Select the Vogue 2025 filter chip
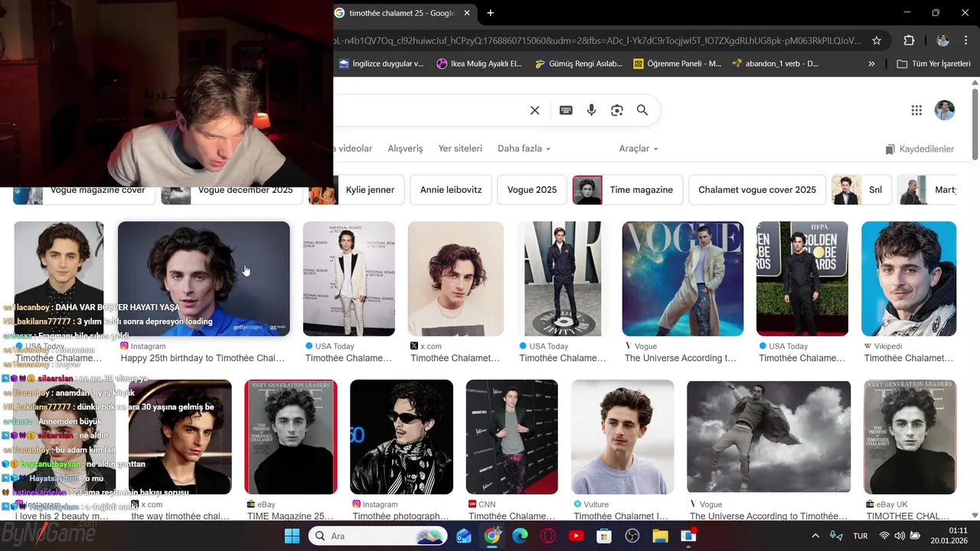This screenshot has height=551, width=980. (532, 190)
